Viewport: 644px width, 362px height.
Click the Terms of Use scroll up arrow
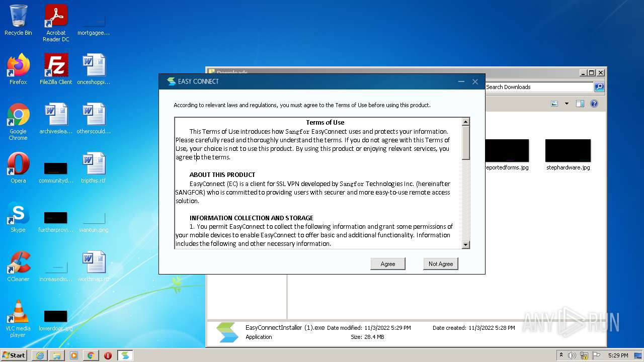coord(465,122)
